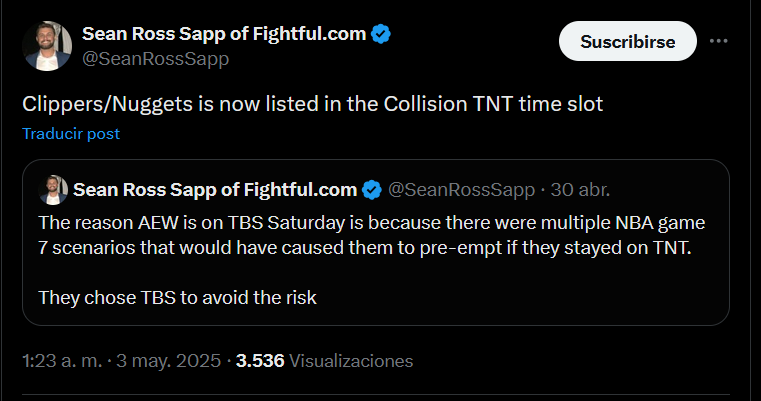Click the quoted post date 30 abr.
The width and height of the screenshot is (761, 401).
[581, 190]
